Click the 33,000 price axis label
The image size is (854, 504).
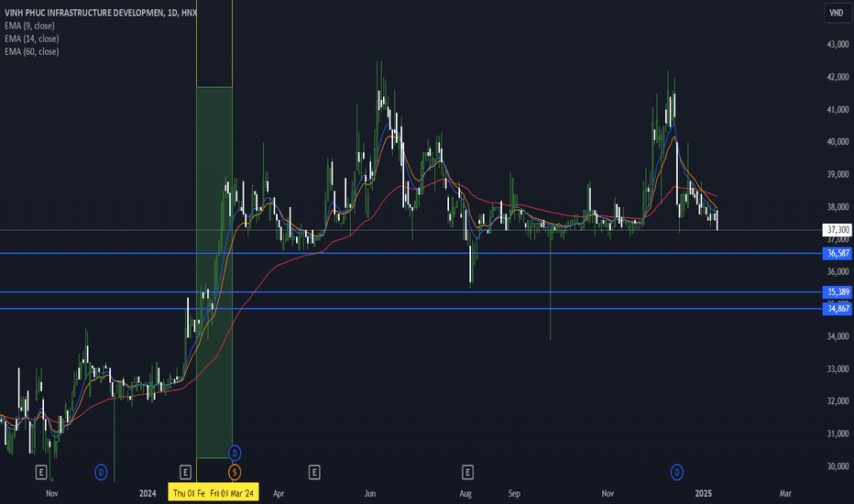pyautogui.click(x=838, y=369)
